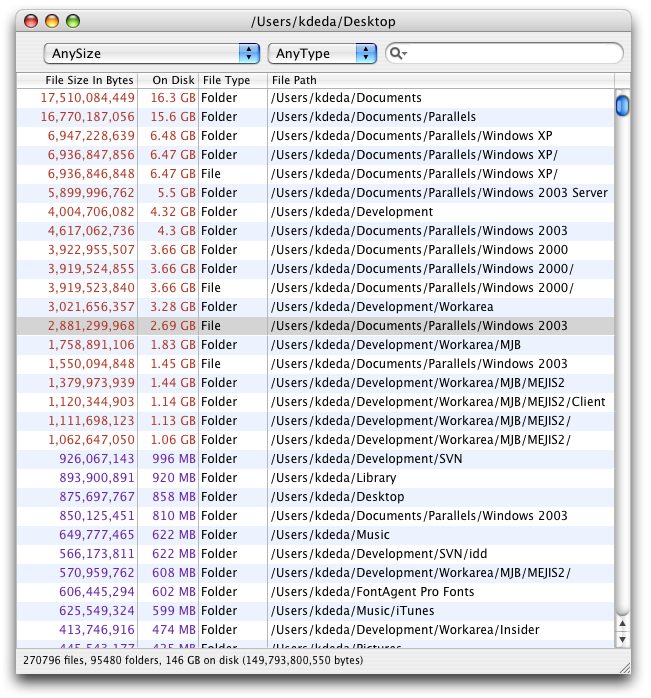Select the /Users/kdeda/Development/SVN/idd row
This screenshot has width=651, height=698.
pos(315,554)
